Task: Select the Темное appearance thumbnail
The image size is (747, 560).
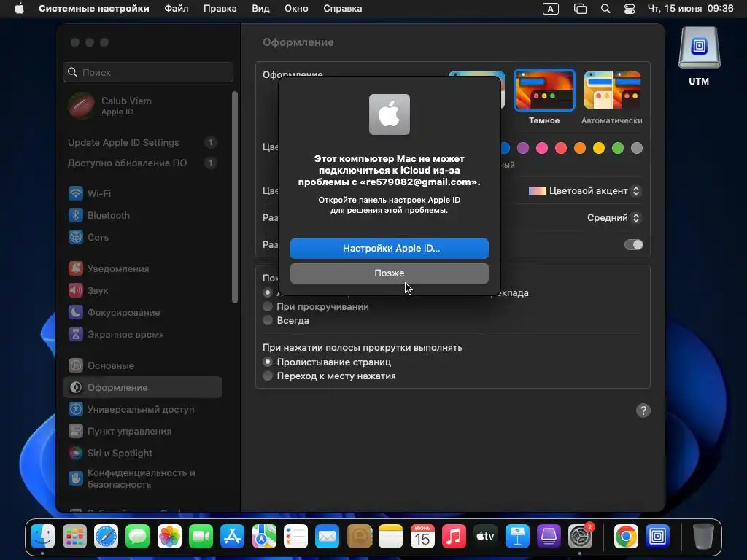Action: (x=544, y=90)
